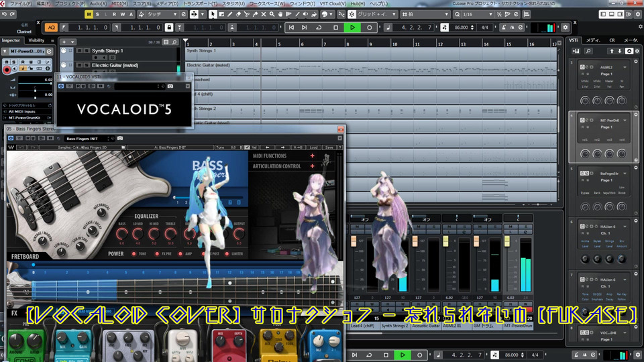Switch to the Visibility tab
This screenshot has height=362, width=644.
point(36,40)
